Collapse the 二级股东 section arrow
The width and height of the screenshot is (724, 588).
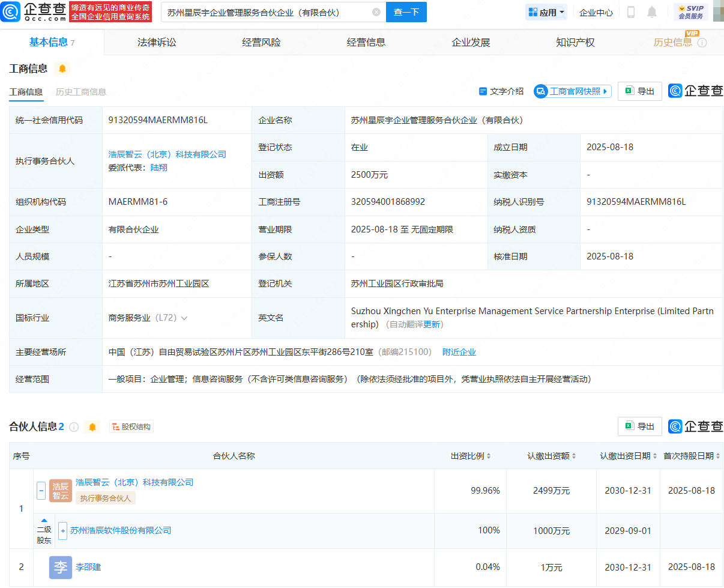tap(44, 520)
